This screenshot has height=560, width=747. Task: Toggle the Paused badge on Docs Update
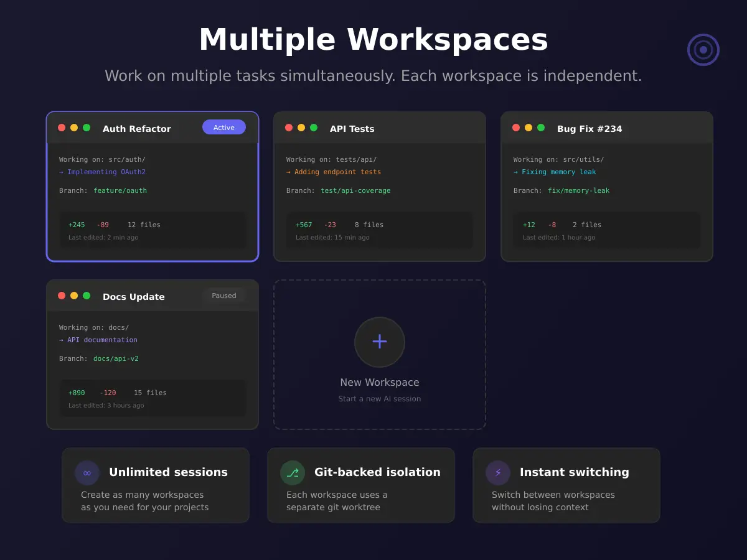tap(224, 296)
